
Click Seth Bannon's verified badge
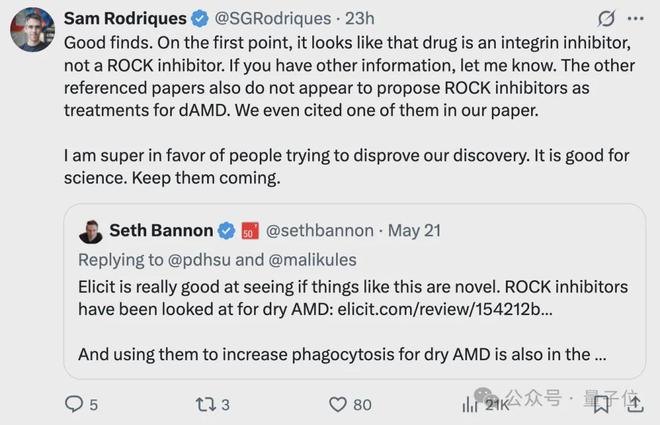[x=227, y=231]
